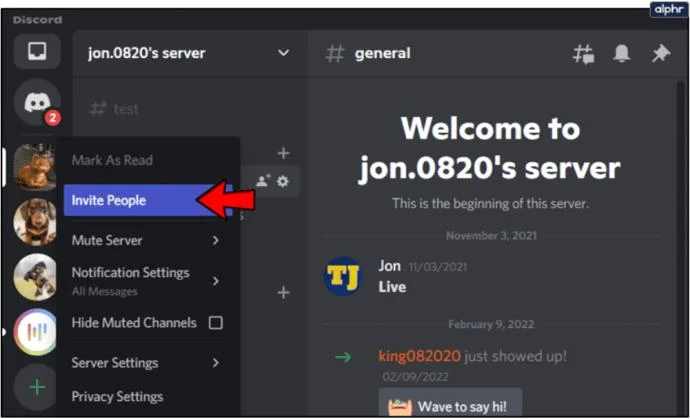Click the username Jon in chat

(389, 266)
